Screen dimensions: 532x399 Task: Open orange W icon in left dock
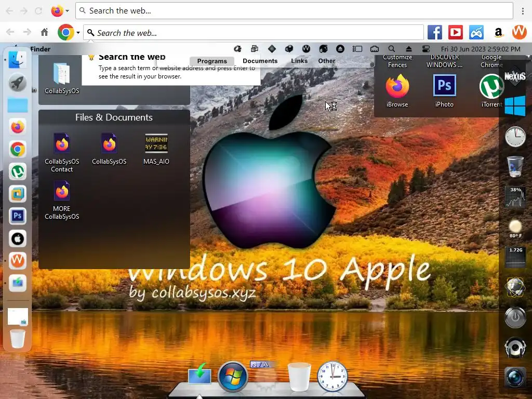point(17,261)
